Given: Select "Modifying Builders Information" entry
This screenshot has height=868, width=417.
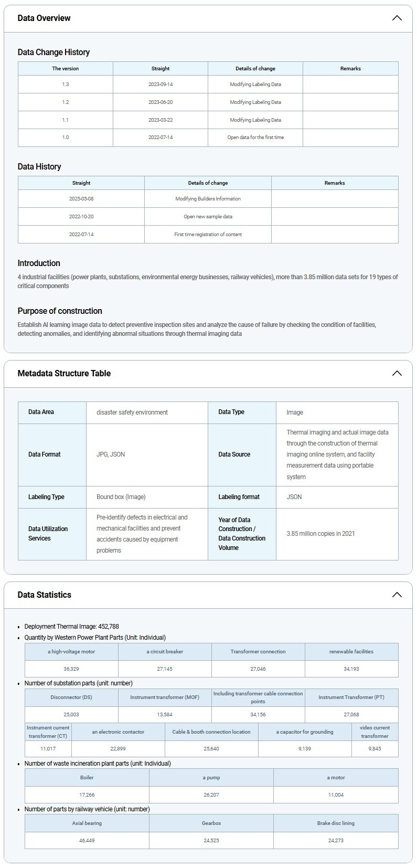Looking at the screenshot, I should (x=208, y=199).
